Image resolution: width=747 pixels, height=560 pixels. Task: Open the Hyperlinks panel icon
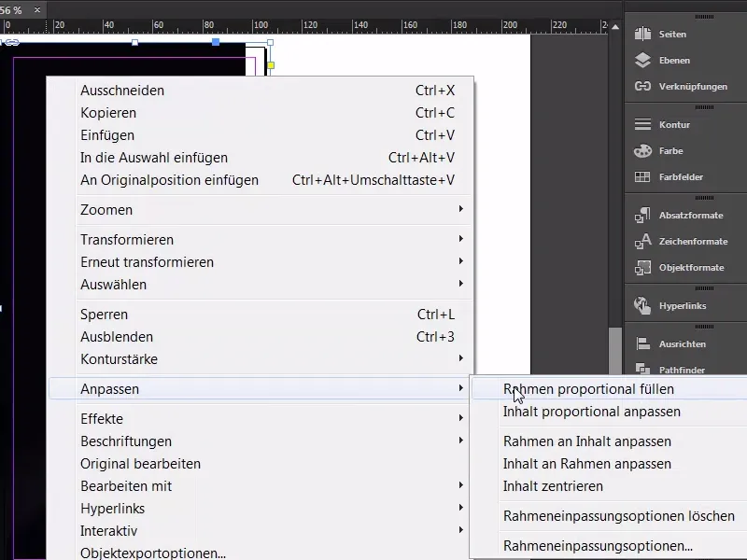tap(642, 306)
